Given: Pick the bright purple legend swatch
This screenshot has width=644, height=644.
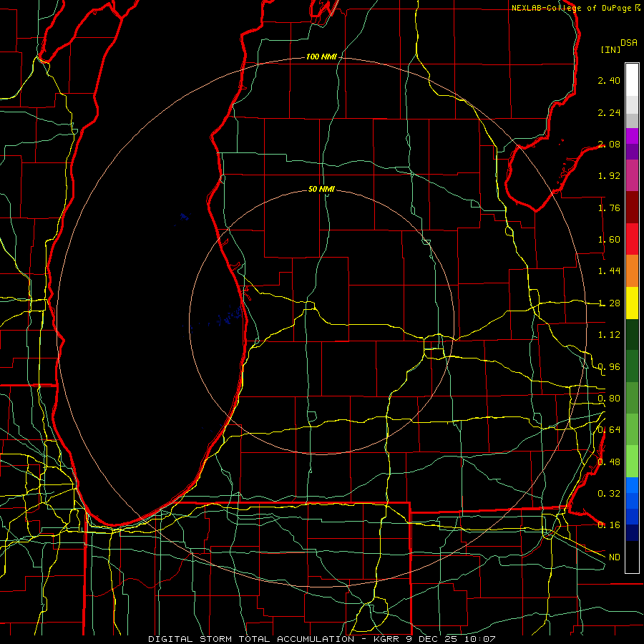Looking at the screenshot, I should click(x=632, y=136).
